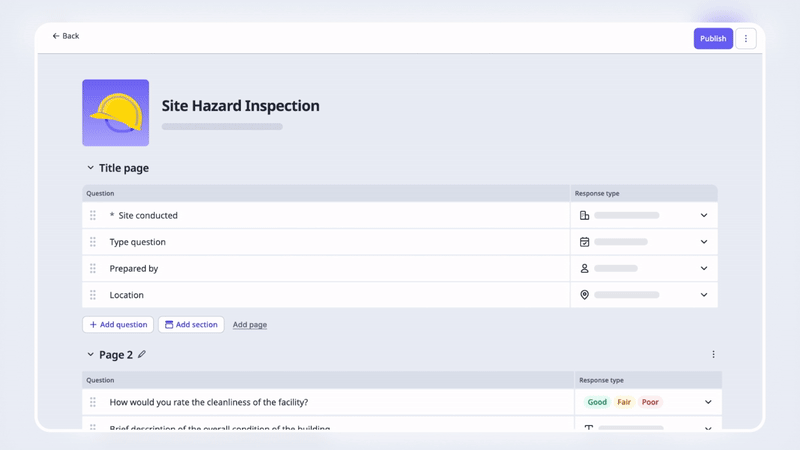Viewport: 800px width, 450px height.
Task: Click the drag handle for cleanliness question
Action: [93, 402]
